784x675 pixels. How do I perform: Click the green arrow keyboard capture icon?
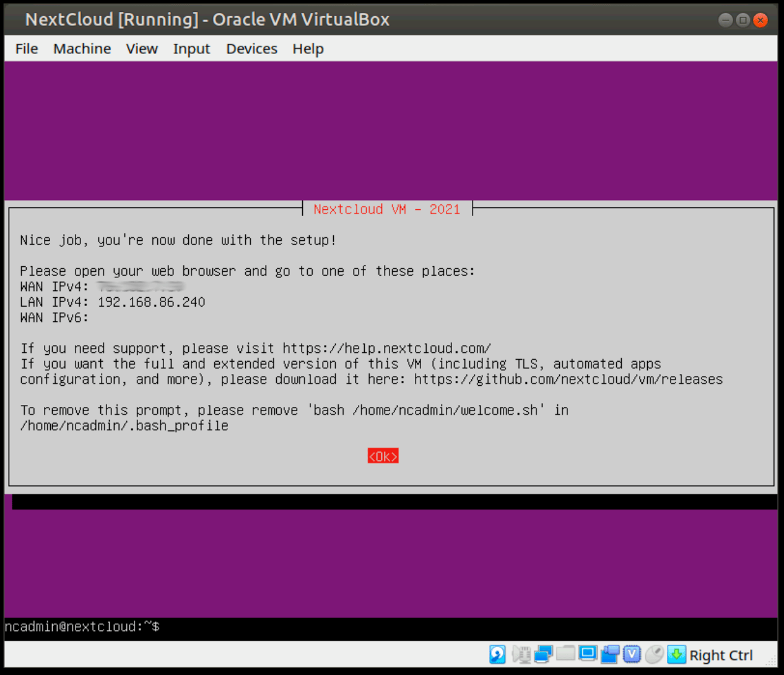[676, 655]
